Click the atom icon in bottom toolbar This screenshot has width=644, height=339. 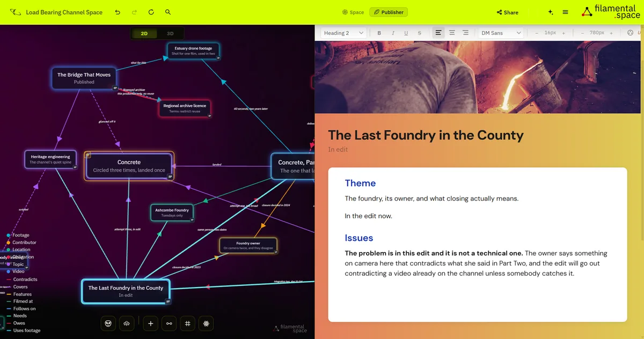206,323
